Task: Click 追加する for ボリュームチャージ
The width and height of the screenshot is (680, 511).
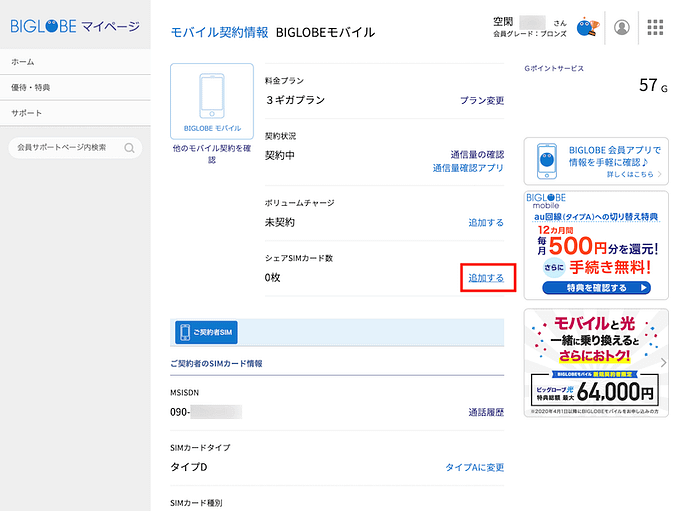Action: pos(486,223)
